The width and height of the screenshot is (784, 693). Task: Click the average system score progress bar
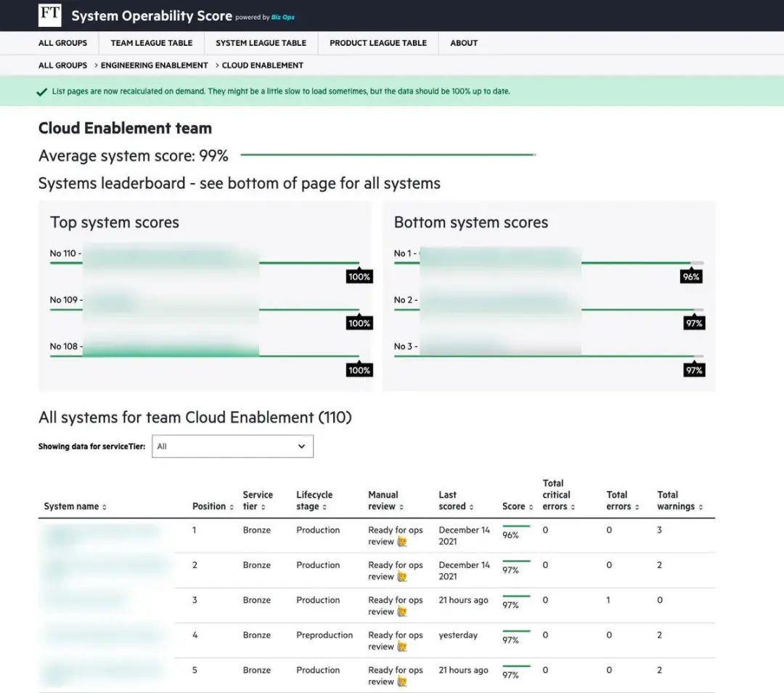(x=388, y=155)
